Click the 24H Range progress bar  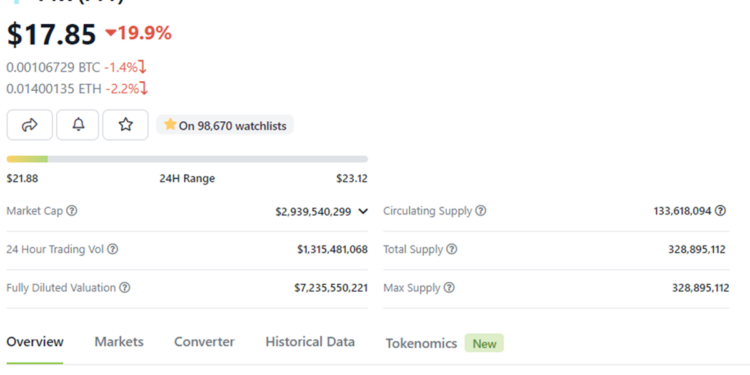click(x=187, y=159)
